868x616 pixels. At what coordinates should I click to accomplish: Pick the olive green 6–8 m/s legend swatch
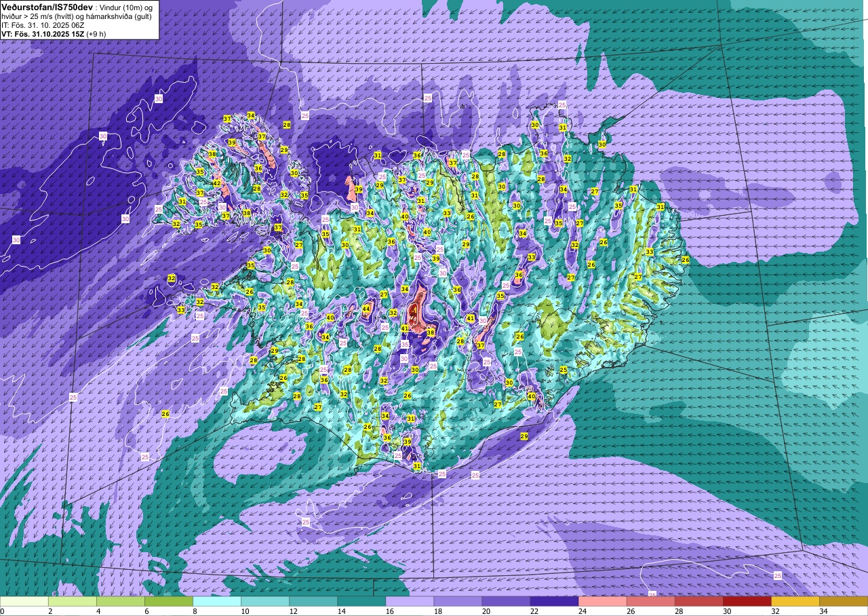point(169,601)
